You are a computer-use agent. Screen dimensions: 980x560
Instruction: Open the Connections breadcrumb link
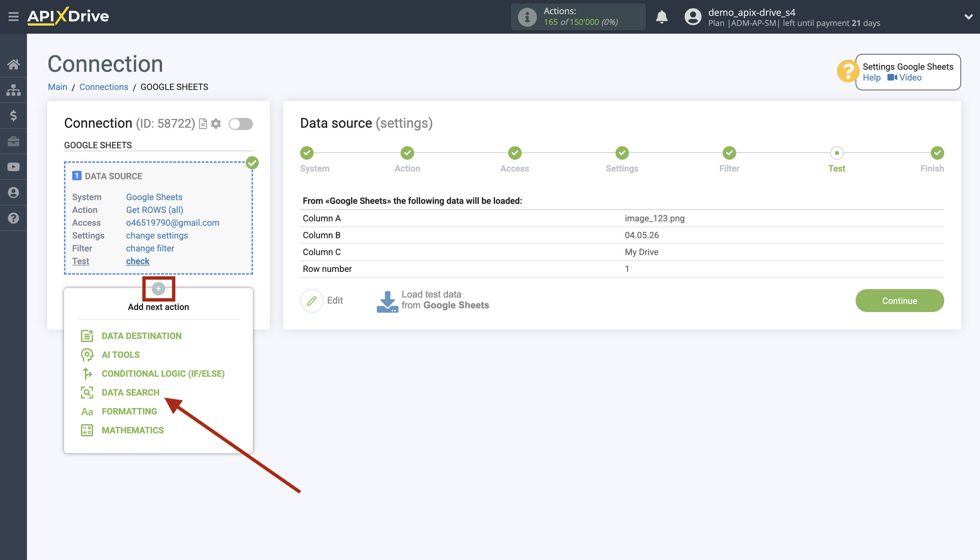pos(104,87)
